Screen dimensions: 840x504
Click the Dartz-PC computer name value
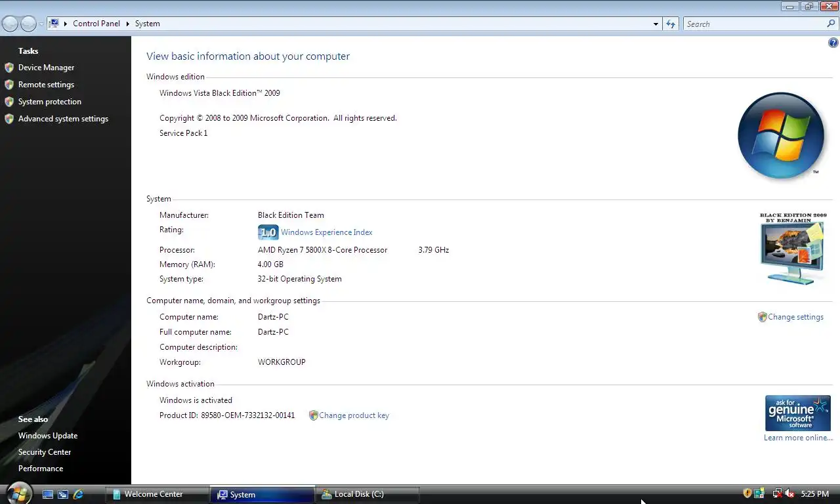click(273, 317)
